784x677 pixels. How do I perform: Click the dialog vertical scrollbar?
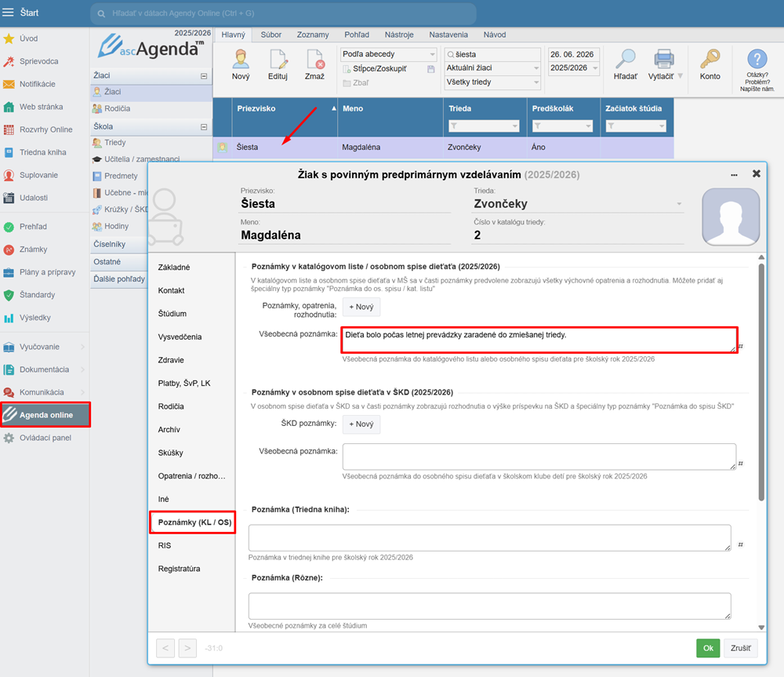click(761, 383)
